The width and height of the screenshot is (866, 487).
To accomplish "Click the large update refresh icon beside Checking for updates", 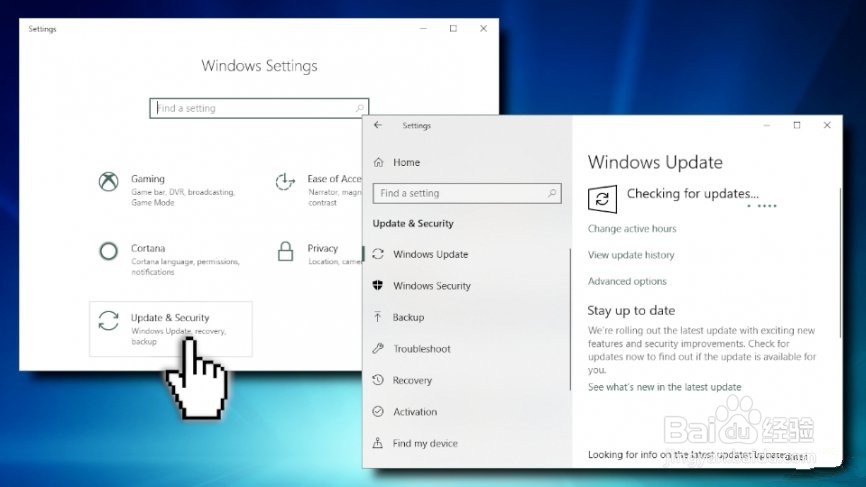I will (x=603, y=199).
